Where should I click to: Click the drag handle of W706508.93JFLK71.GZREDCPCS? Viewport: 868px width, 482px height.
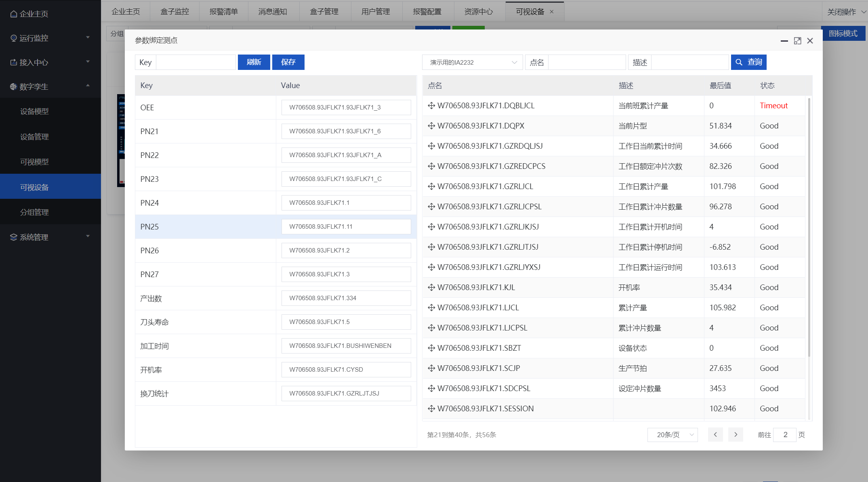click(x=431, y=166)
